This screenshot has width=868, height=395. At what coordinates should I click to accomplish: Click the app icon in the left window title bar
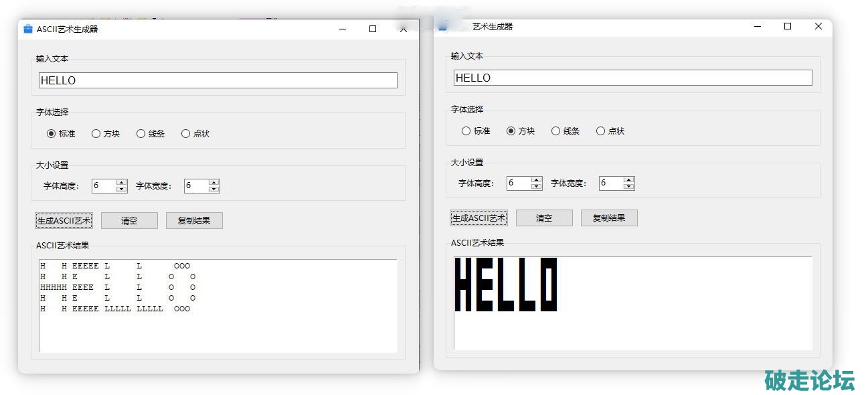[27, 29]
